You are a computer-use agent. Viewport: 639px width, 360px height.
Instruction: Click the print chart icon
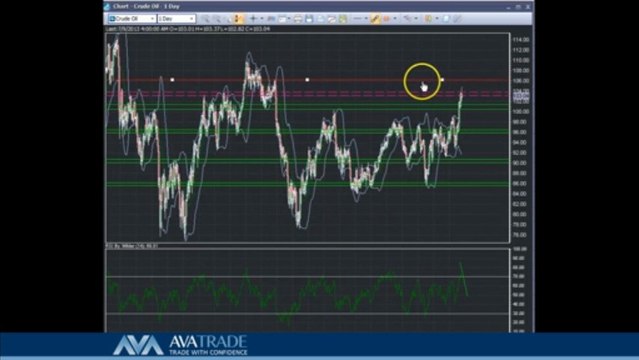click(298, 19)
